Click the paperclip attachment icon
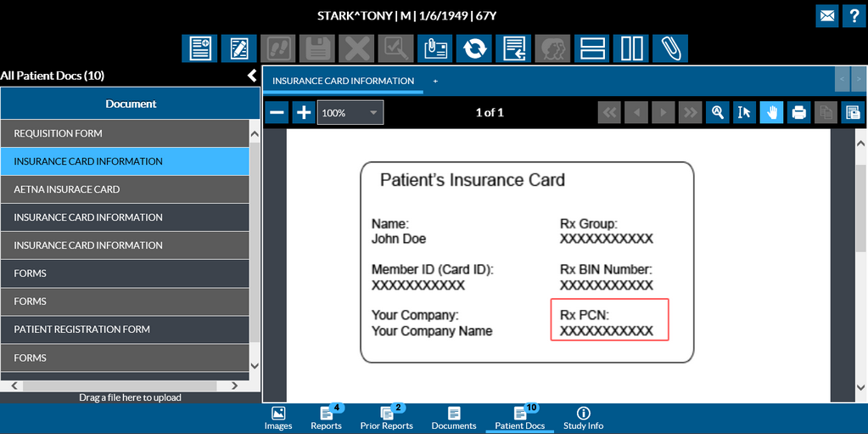 (669, 48)
